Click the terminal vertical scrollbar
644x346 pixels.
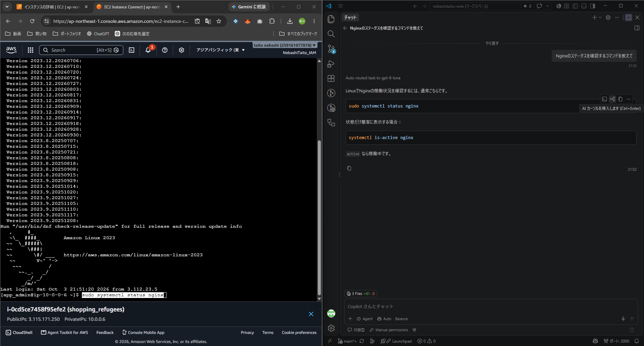pos(319,218)
